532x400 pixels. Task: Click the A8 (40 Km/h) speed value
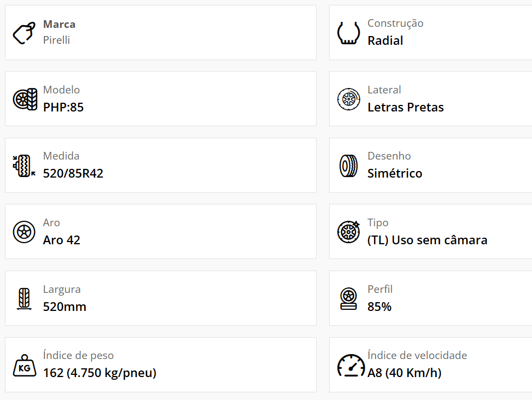click(x=405, y=373)
